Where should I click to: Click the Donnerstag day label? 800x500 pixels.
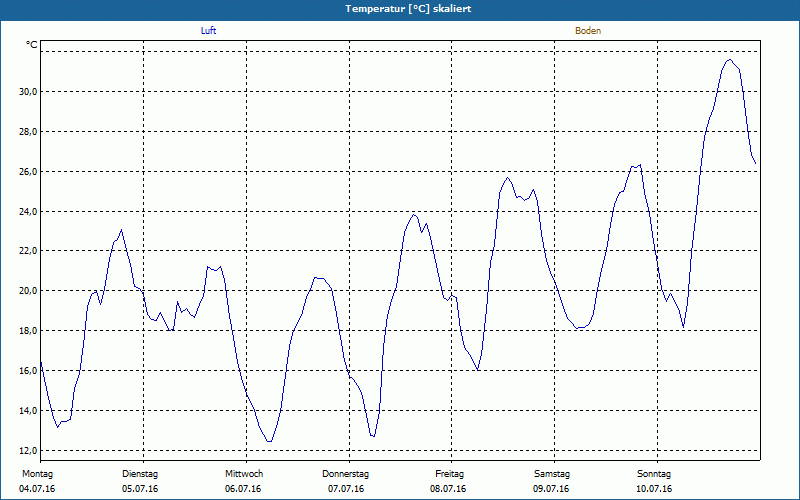click(345, 474)
